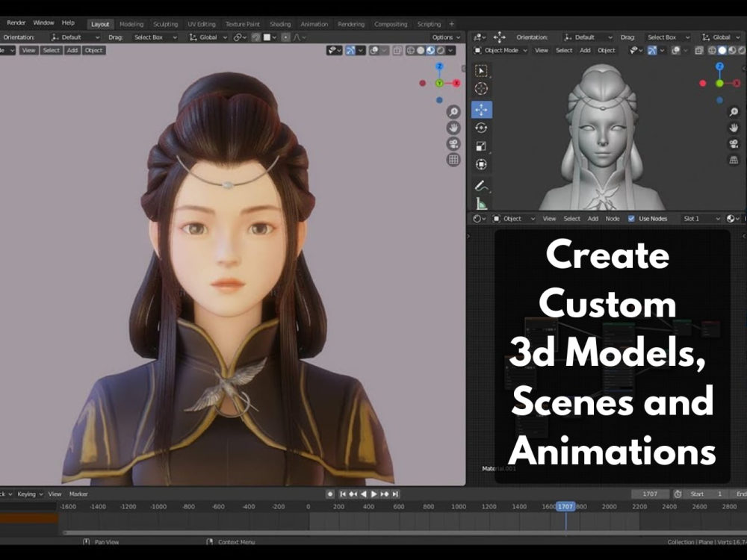
Task: Select the Measure tool
Action: 481,204
